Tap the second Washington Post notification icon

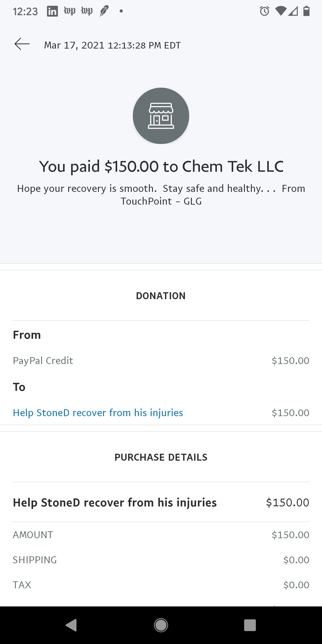(x=87, y=11)
